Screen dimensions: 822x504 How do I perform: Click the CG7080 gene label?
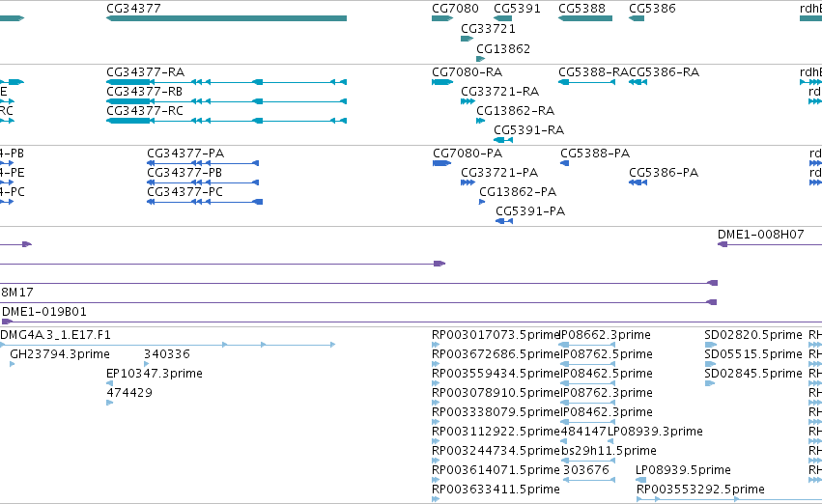pos(455,9)
